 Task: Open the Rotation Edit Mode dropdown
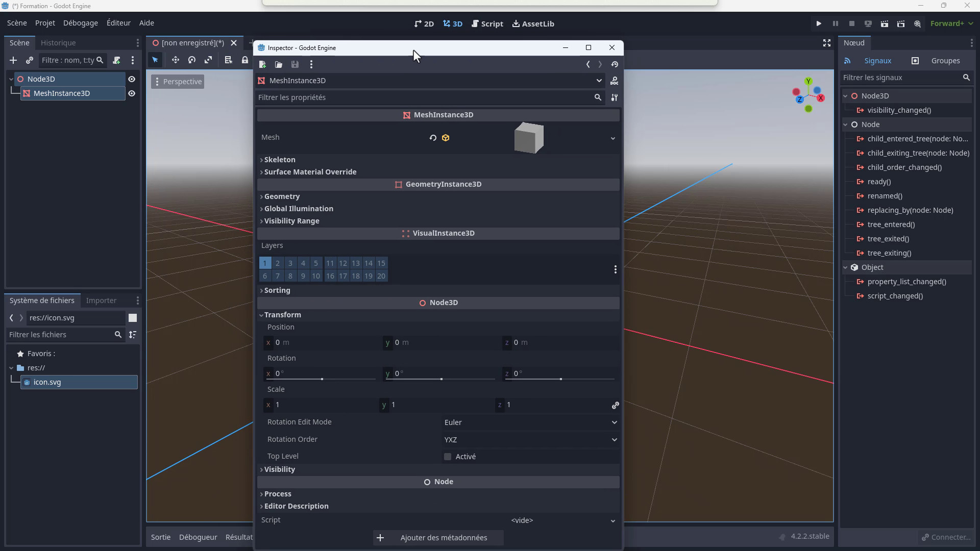pos(530,422)
